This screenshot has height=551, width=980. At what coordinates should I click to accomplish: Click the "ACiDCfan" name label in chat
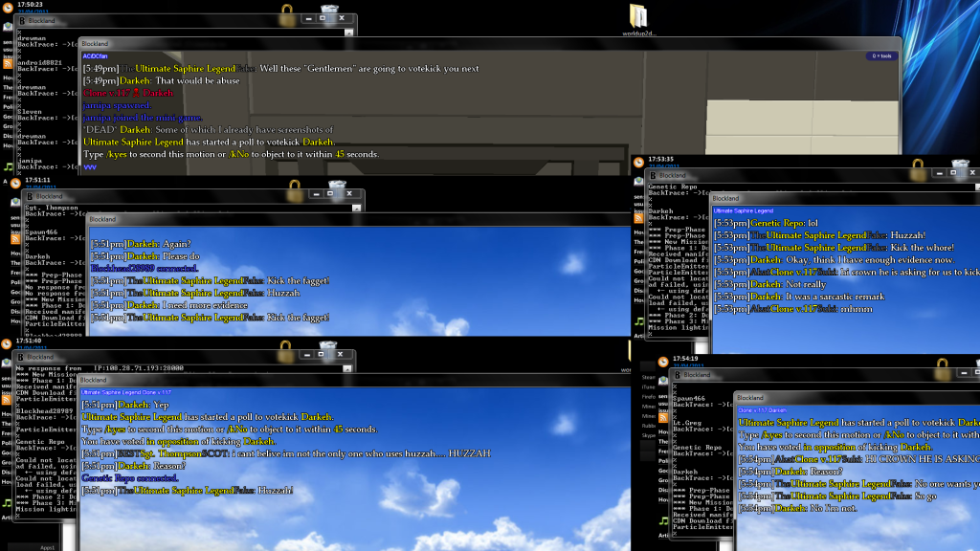click(95, 56)
